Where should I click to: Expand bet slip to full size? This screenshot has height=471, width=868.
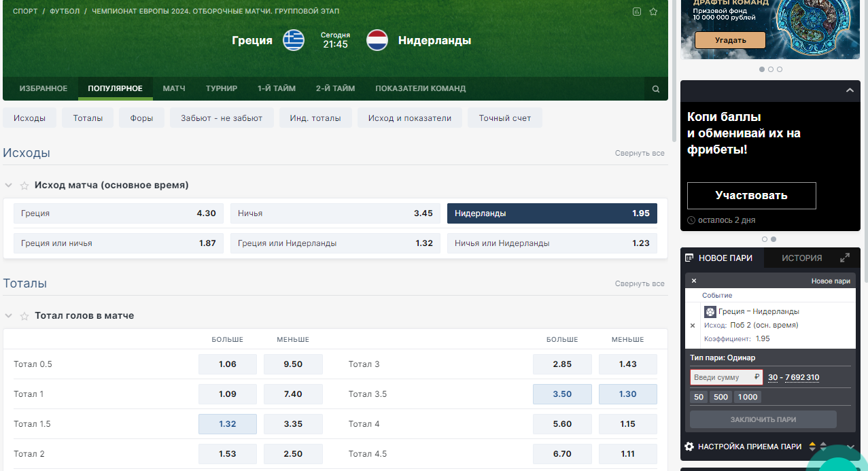click(845, 258)
